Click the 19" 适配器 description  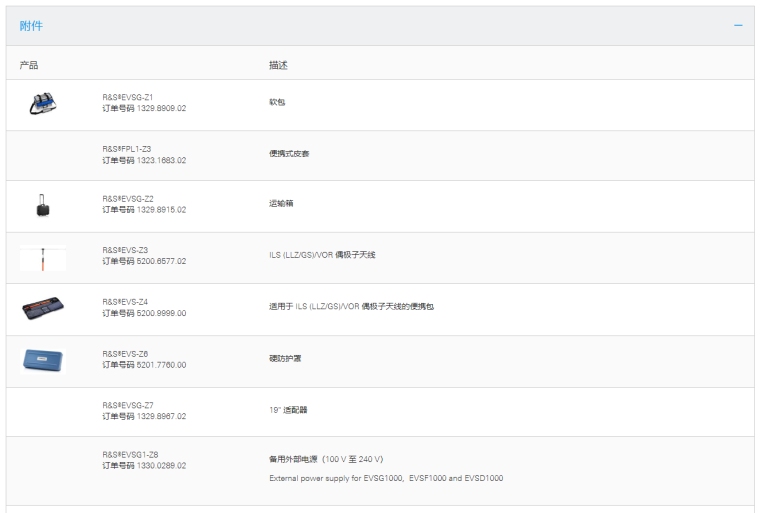click(289, 410)
